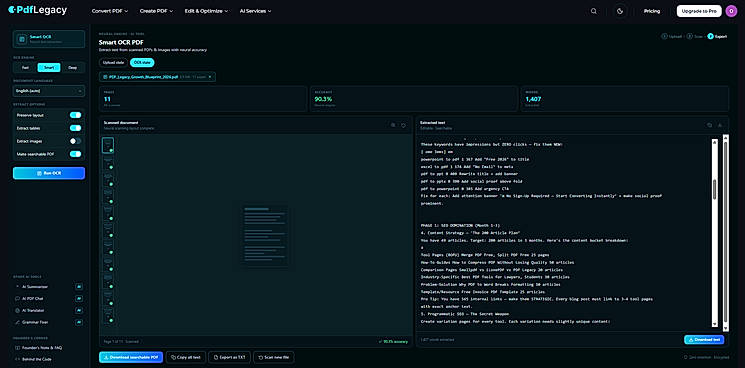Toggle the dark mode moon icon
745x368 pixels.
[x=620, y=11]
